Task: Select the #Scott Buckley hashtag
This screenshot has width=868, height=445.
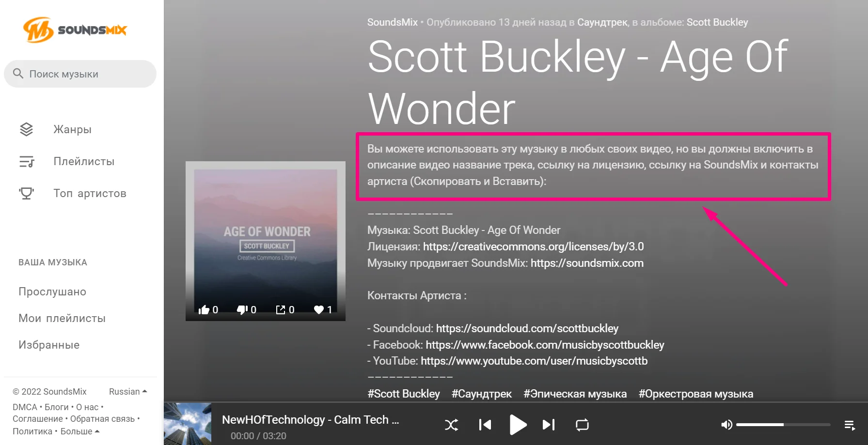Action: pos(404,394)
